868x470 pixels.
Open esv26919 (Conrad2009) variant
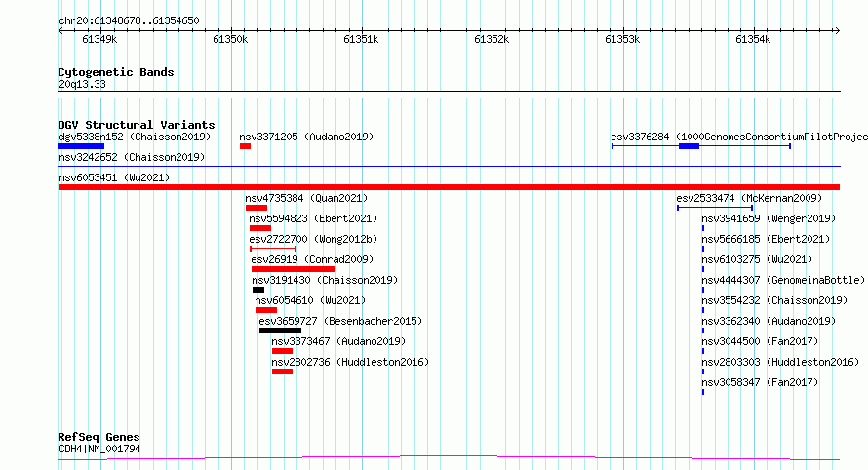coord(312,259)
